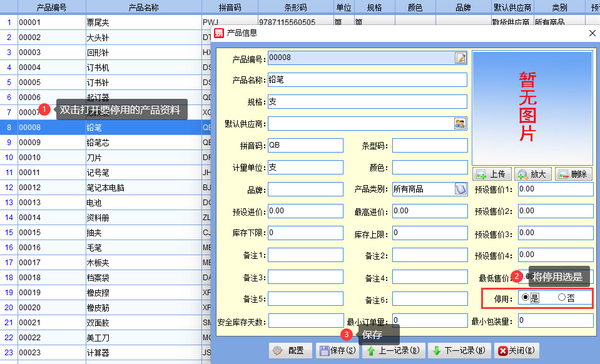Click 保存(S) to save the product
The height and width of the screenshot is (364, 600).
(x=338, y=351)
